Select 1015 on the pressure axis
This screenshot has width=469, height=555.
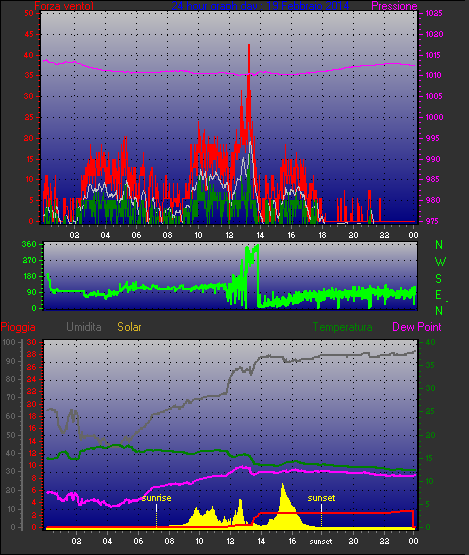tap(434, 55)
